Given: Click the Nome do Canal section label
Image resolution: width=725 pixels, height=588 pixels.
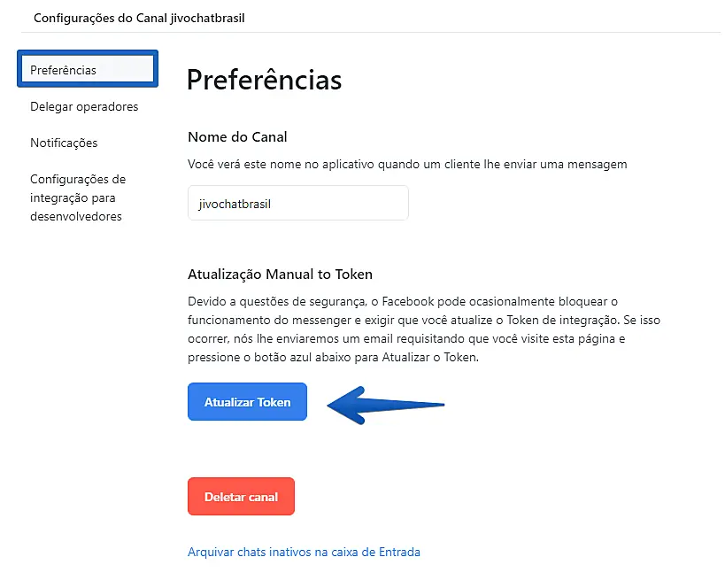Looking at the screenshot, I should [237, 136].
